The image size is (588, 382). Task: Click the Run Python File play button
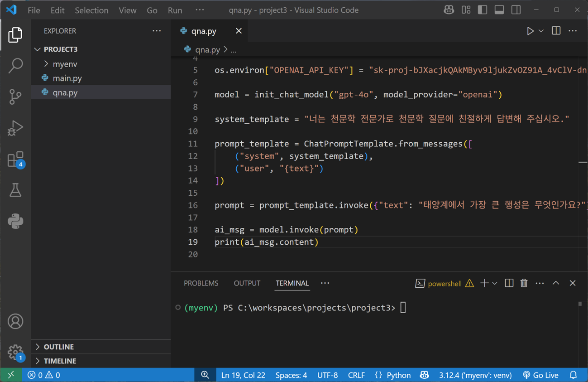(x=530, y=31)
